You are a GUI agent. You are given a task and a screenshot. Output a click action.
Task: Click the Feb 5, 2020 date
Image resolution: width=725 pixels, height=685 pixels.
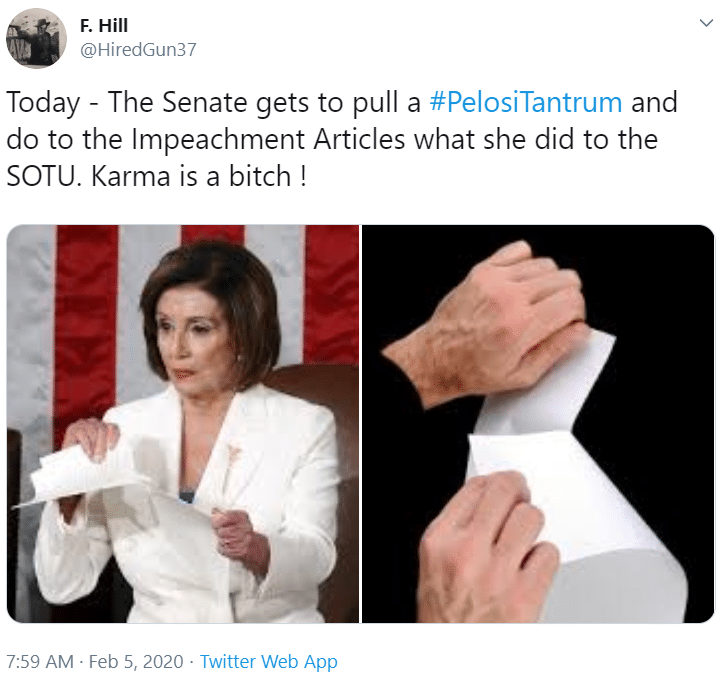136,661
